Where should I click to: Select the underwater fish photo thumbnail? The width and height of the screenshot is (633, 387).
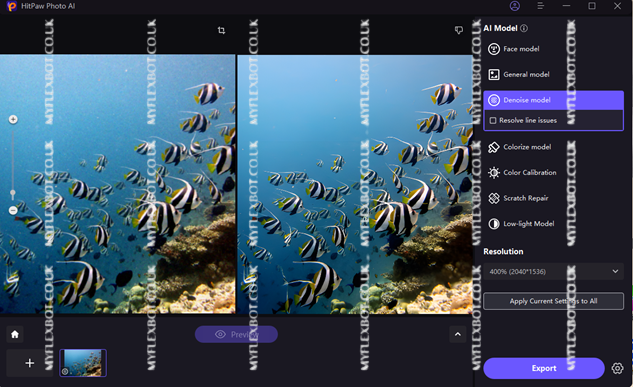click(83, 363)
